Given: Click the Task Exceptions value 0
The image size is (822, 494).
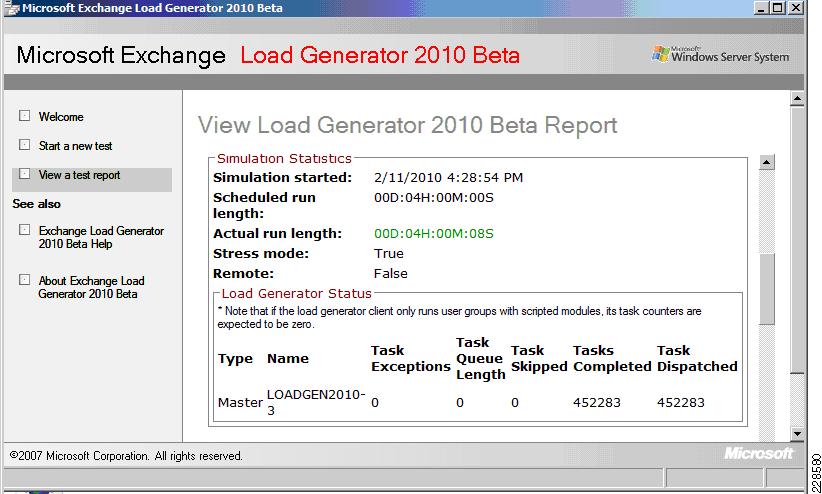Looking at the screenshot, I should pyautogui.click(x=375, y=403).
